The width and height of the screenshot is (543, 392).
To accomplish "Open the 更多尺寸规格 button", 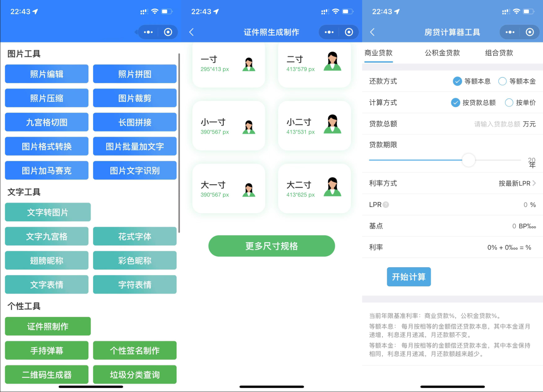I will (x=271, y=246).
